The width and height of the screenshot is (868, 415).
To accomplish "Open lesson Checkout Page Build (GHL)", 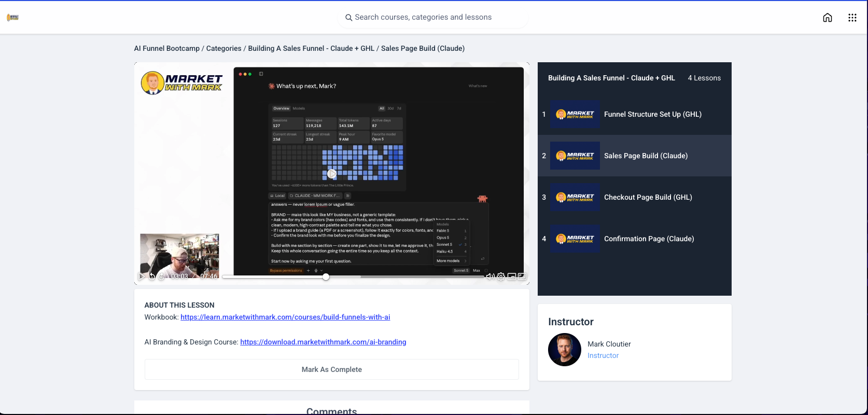I will click(x=635, y=197).
